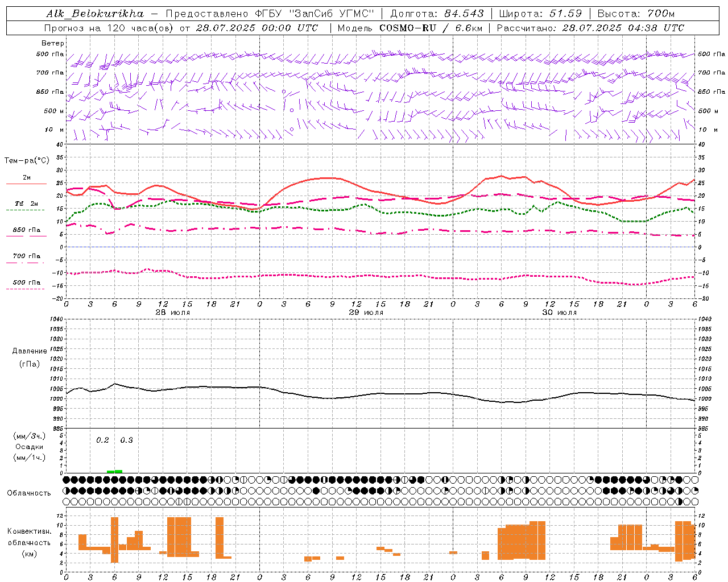Click the model label COSMO-RU / 6.6км
This screenshot has height=582, width=728.
click(x=430, y=28)
